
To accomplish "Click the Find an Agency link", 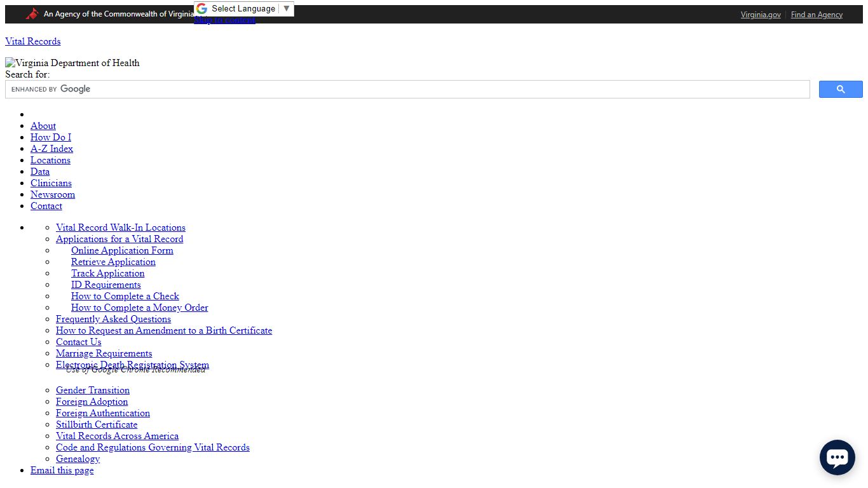I will 817,15.
